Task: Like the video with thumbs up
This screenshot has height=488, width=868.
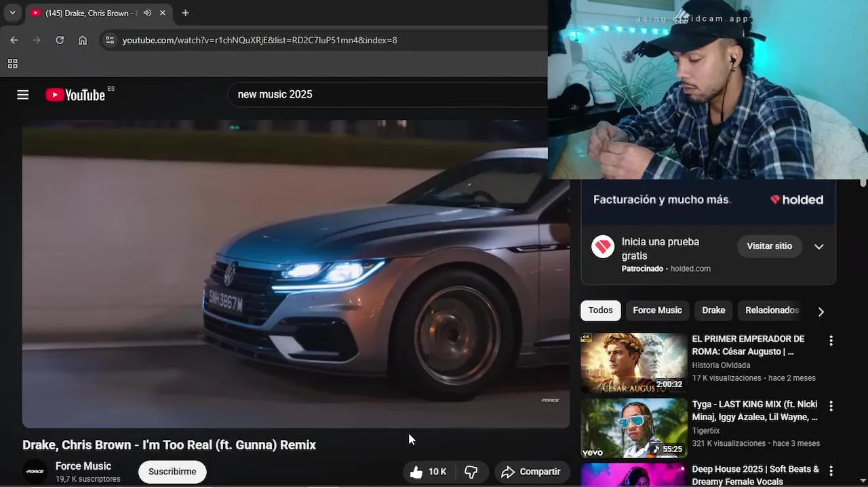Action: [428, 472]
